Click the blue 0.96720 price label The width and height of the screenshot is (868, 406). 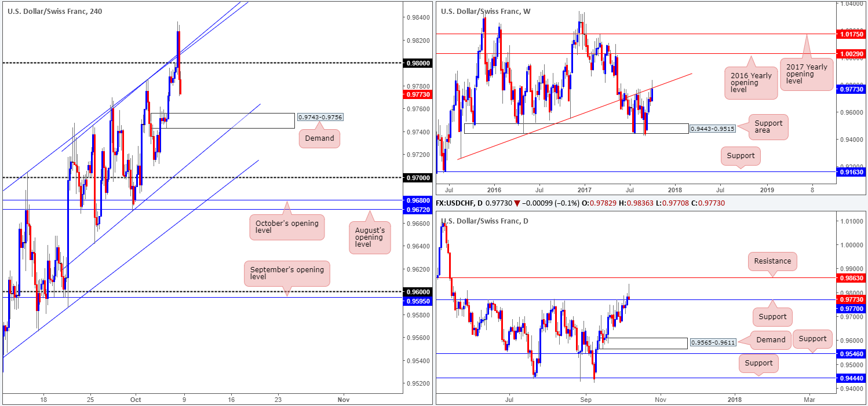click(x=418, y=209)
